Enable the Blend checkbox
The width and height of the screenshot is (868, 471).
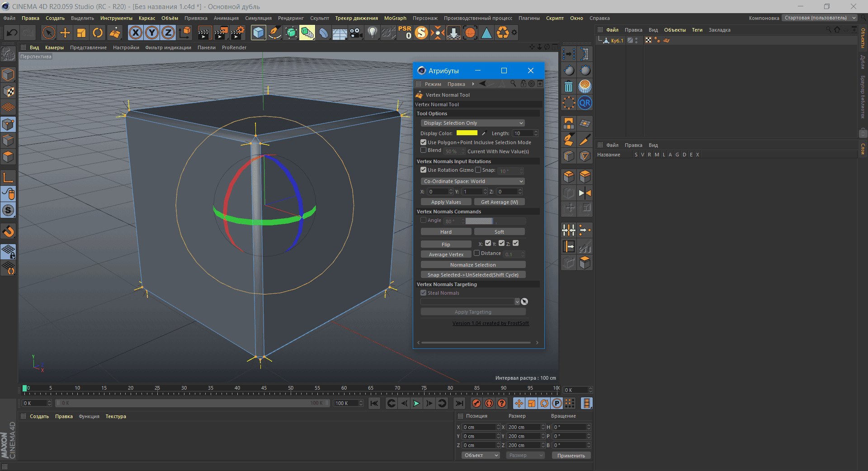(x=424, y=150)
